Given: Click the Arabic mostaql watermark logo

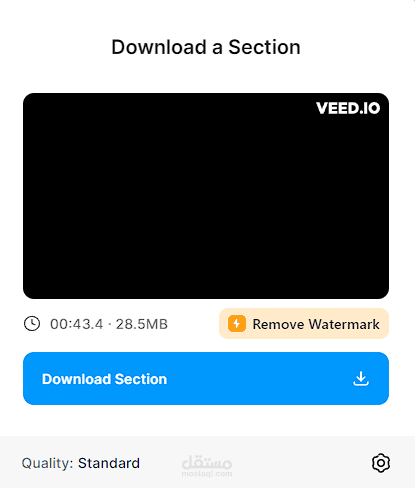Looking at the screenshot, I should [207, 462].
